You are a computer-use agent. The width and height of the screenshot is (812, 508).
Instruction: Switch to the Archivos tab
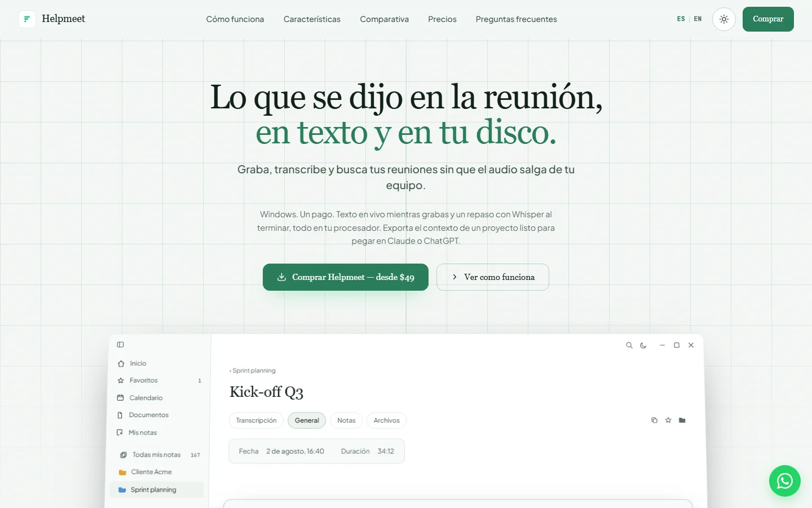pyautogui.click(x=386, y=421)
